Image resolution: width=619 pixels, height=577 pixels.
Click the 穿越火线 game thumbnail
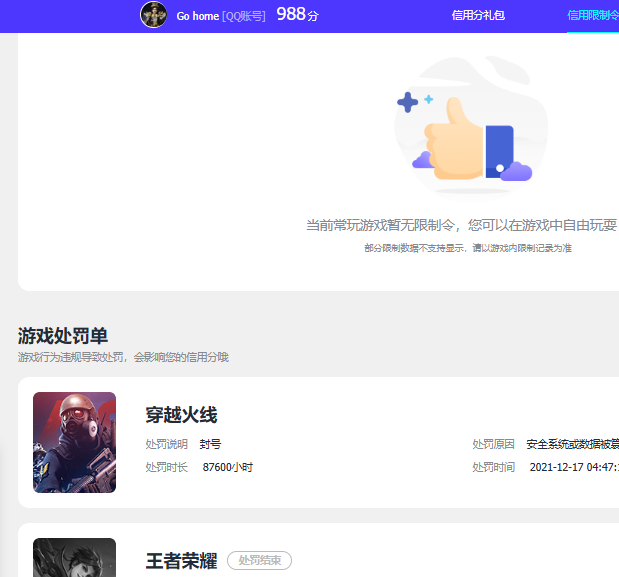pyautogui.click(x=75, y=442)
